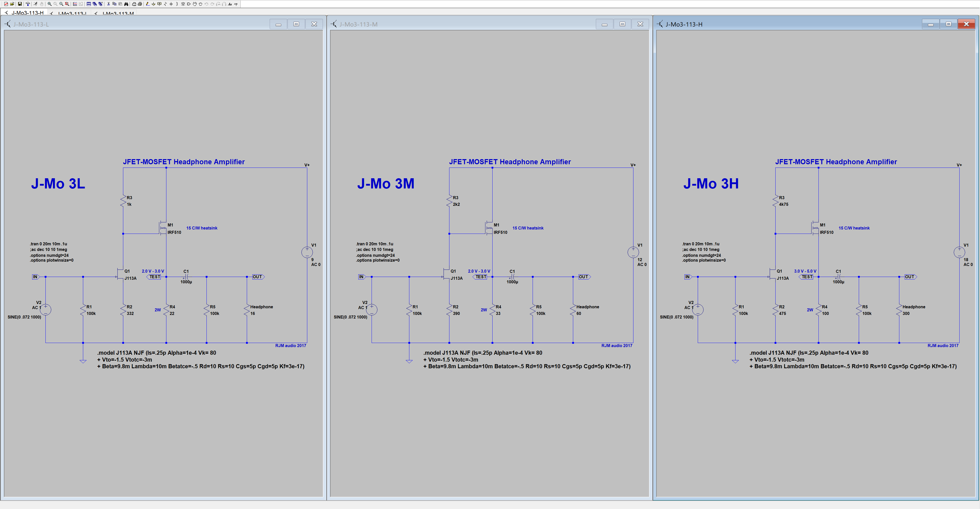Open the Component AND-gate tool
Image resolution: width=980 pixels, height=509 pixels.
click(189, 4)
